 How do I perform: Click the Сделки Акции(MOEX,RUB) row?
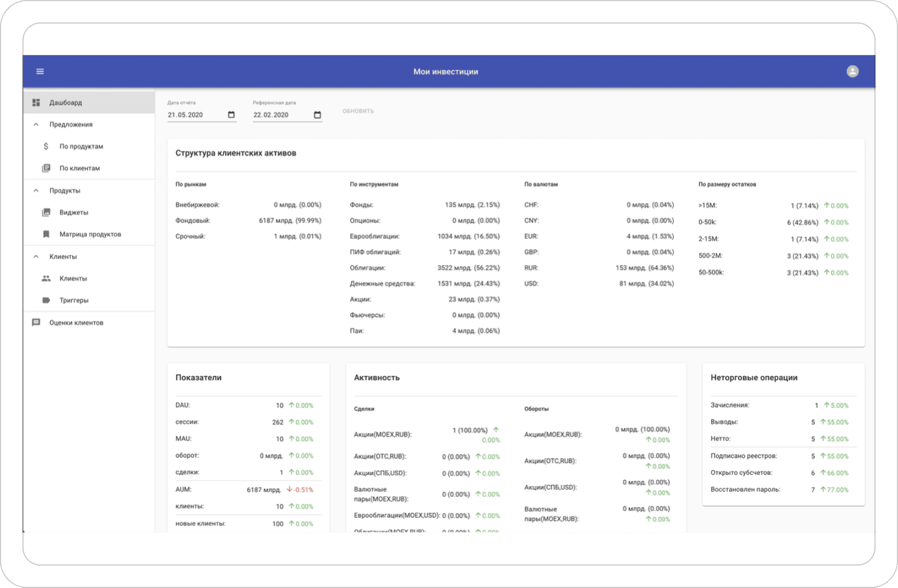point(427,435)
